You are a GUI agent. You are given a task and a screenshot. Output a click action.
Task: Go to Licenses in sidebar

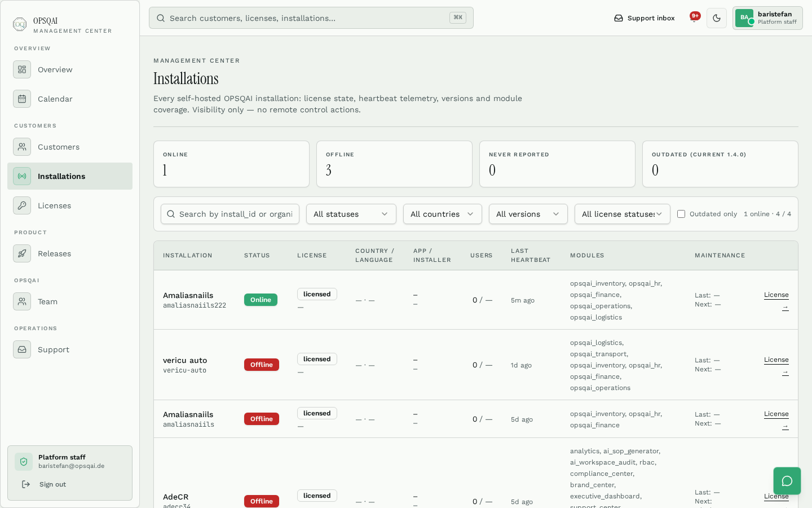coord(70,205)
